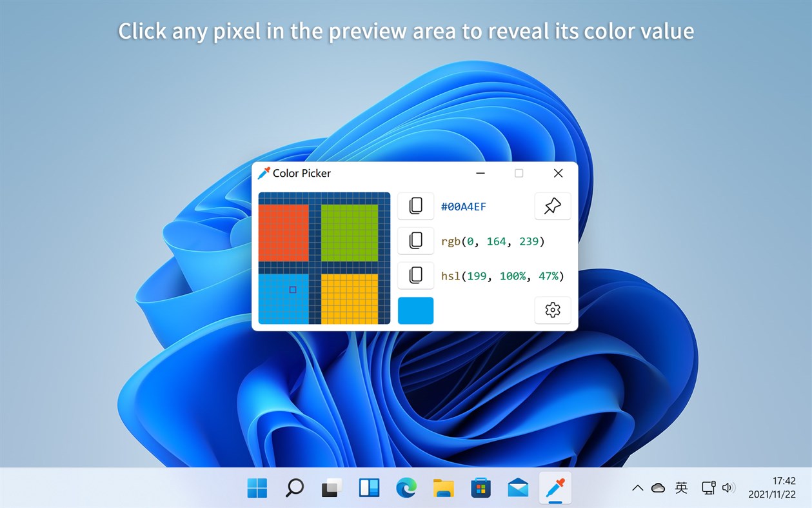Pick the blue square in preview

point(284,299)
